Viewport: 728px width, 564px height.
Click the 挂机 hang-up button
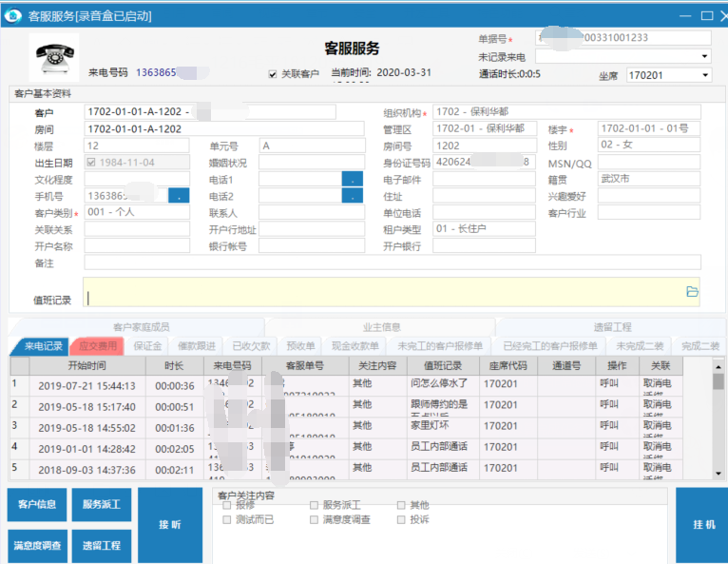click(704, 525)
